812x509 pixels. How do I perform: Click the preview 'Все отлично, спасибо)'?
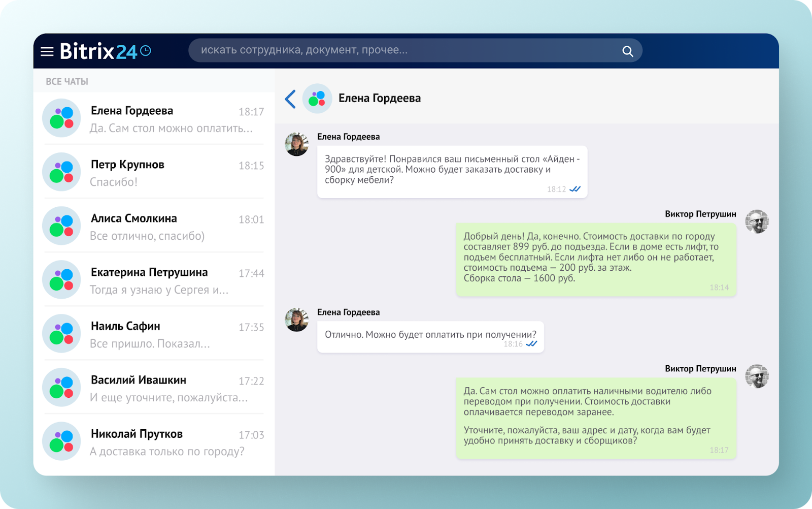147,236
